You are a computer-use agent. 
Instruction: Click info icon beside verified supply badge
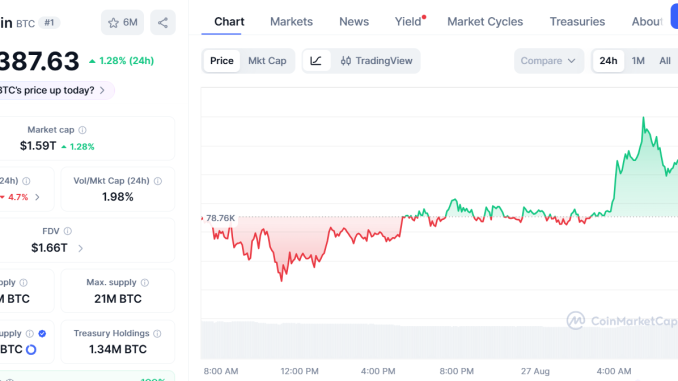coord(29,333)
